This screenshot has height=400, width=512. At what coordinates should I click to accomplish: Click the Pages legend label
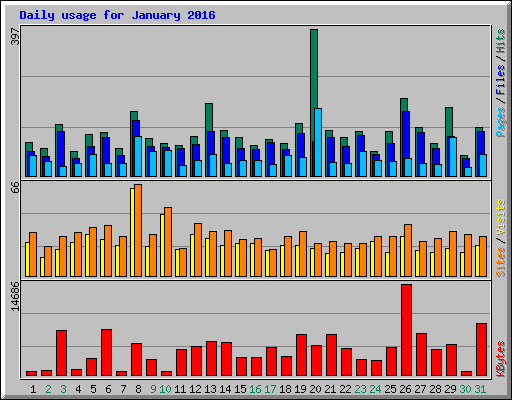click(x=500, y=122)
